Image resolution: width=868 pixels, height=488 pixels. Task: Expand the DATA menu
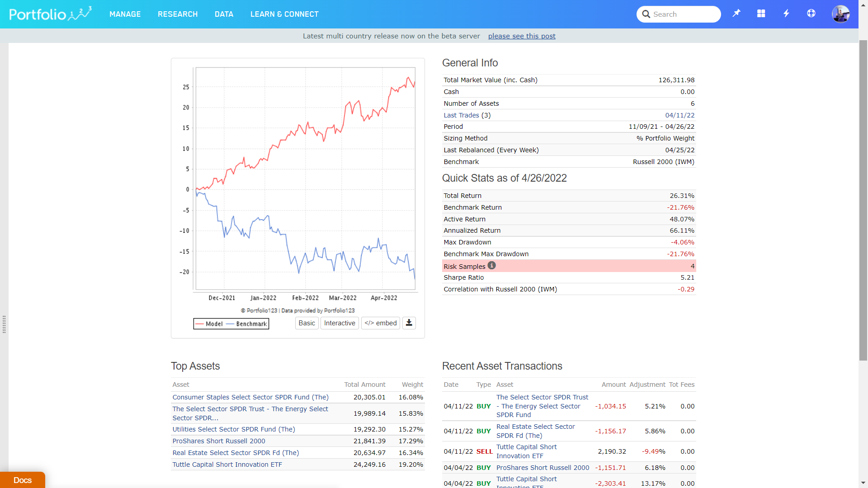tap(224, 14)
